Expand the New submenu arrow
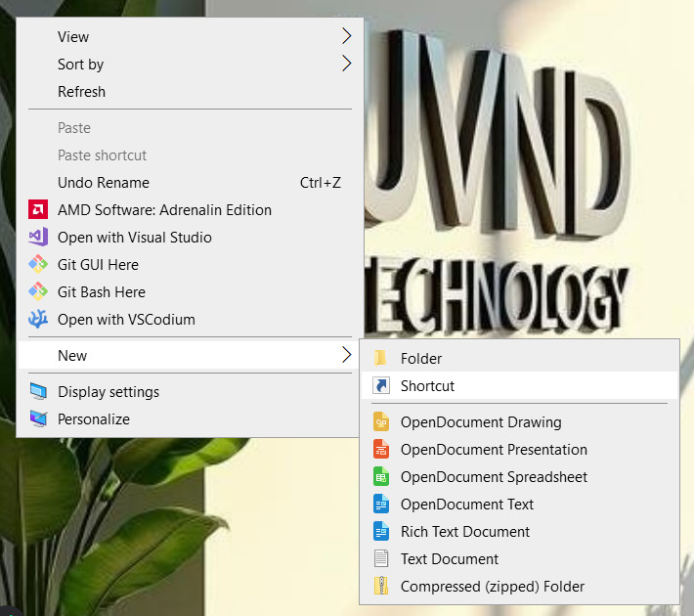 (x=347, y=355)
